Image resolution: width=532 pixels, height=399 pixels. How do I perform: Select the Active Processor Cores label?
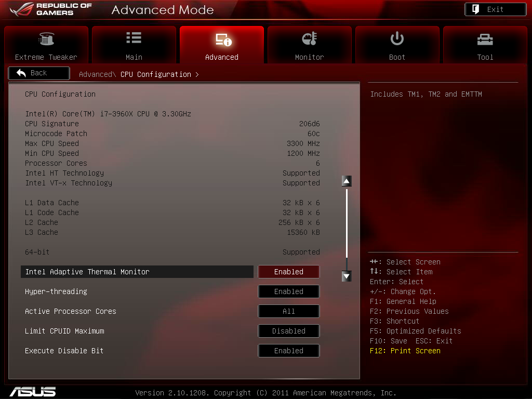71,311
